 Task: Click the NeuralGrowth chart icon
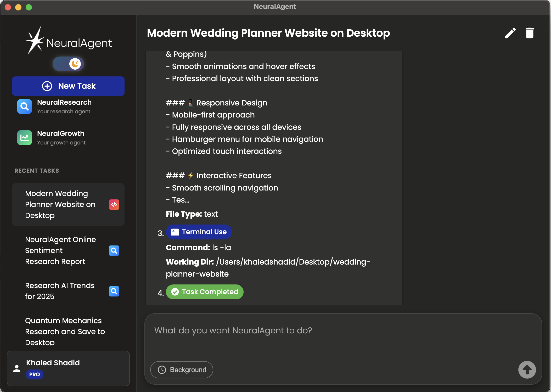click(25, 138)
